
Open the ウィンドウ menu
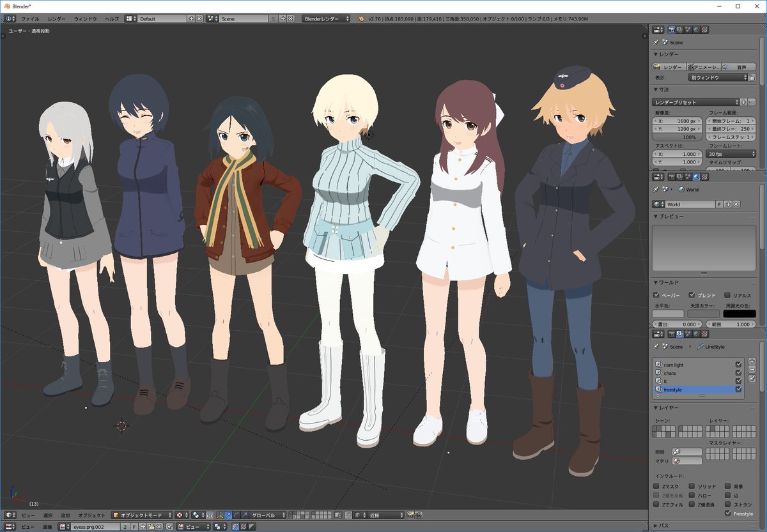85,19
